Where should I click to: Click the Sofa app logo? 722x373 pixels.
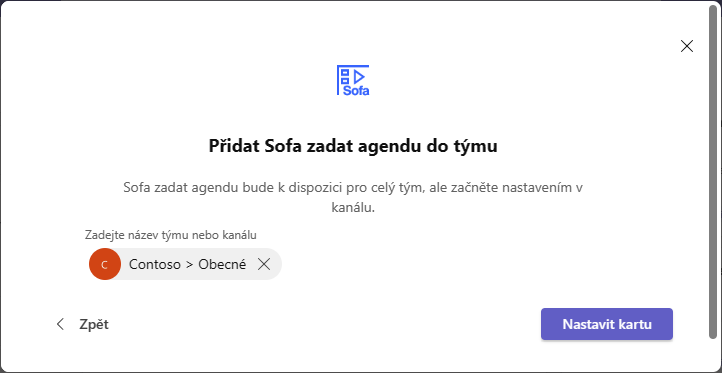tap(353, 80)
